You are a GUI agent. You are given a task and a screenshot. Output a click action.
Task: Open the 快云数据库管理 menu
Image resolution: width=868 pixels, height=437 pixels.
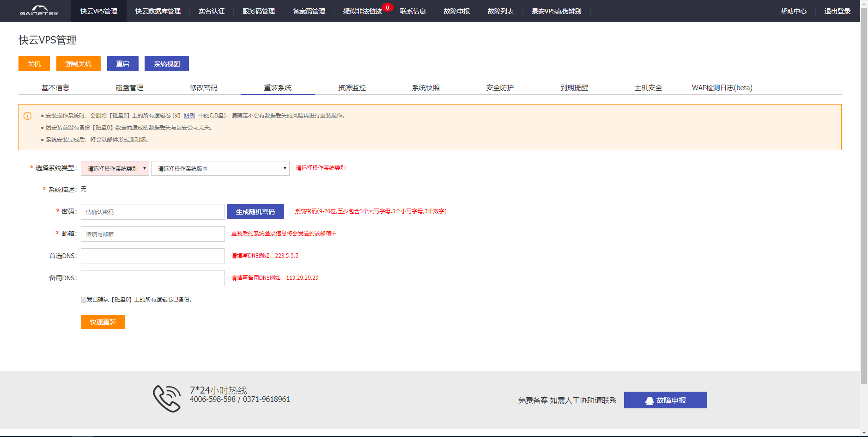pyautogui.click(x=158, y=11)
